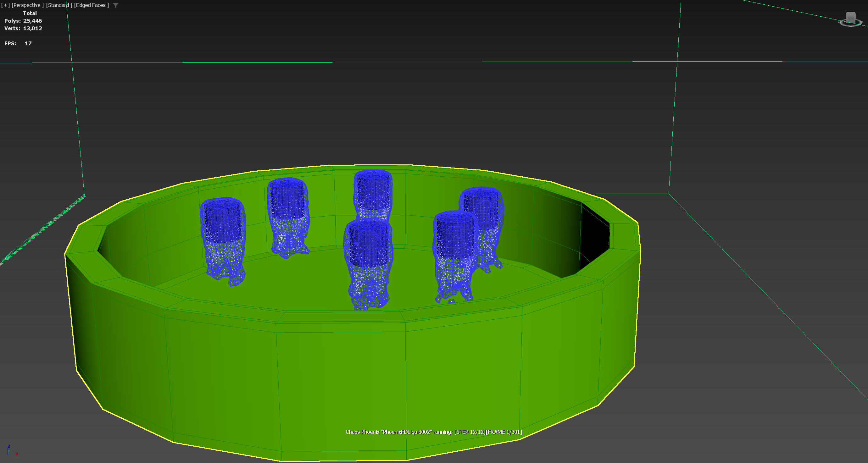Open the Standard visual style menu
Screen dimensions: 868x463
click(59, 5)
